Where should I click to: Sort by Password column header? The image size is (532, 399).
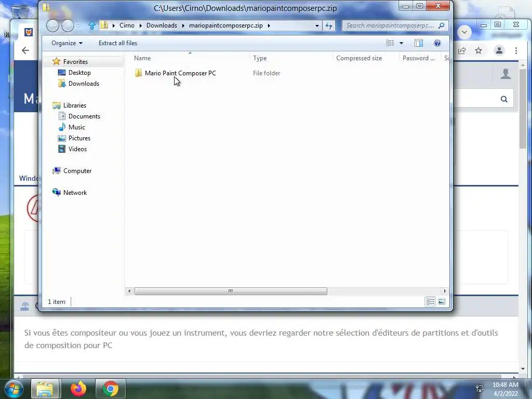tap(418, 58)
